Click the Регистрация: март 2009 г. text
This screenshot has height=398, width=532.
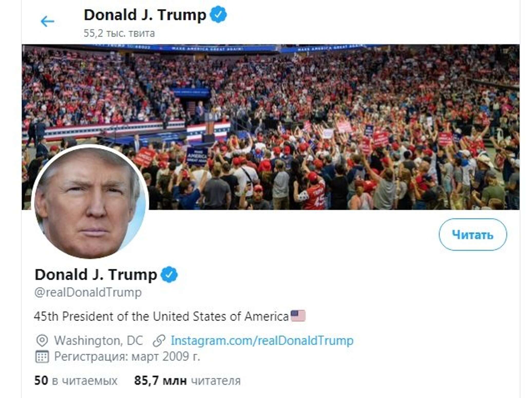pyautogui.click(x=127, y=357)
